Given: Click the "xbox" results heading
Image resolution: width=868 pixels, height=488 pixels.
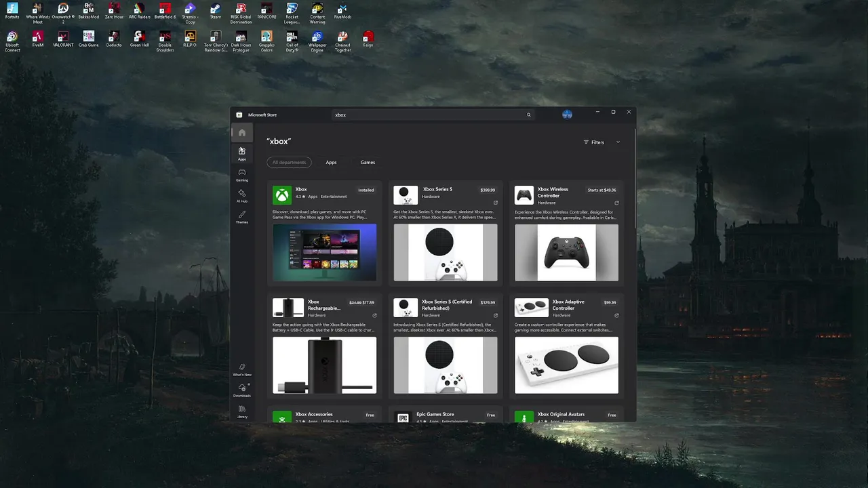Looking at the screenshot, I should point(279,141).
